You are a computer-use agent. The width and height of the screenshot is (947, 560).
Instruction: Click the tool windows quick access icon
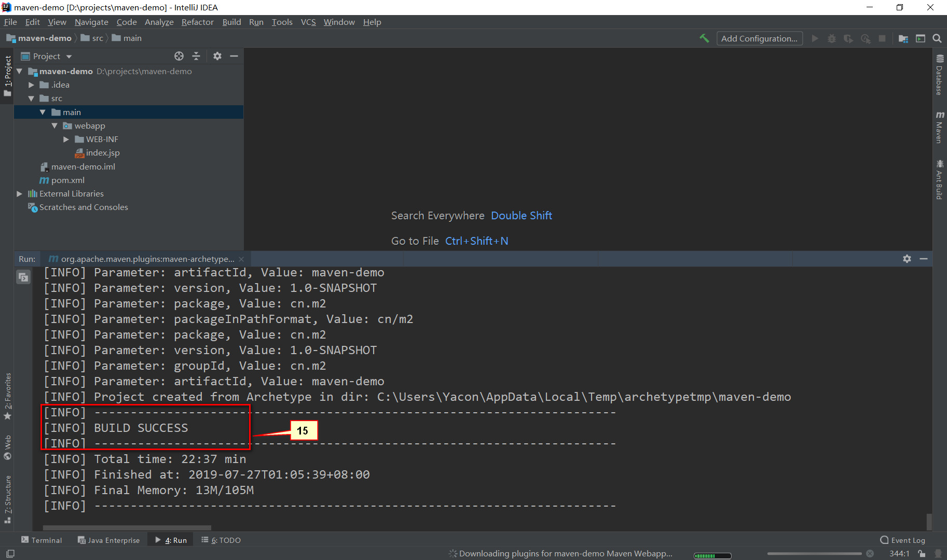[x=10, y=554]
